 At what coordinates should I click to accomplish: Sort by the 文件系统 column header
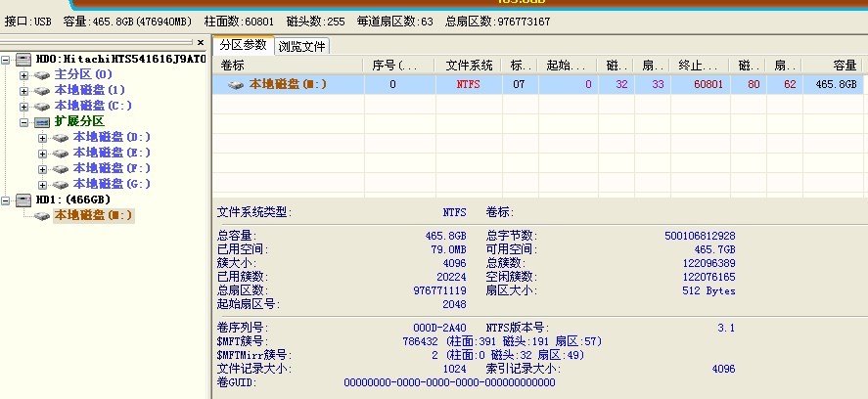click(469, 66)
